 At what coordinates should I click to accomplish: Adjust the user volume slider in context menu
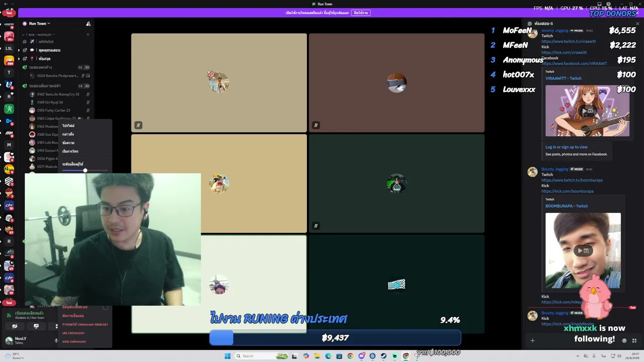coord(85,170)
